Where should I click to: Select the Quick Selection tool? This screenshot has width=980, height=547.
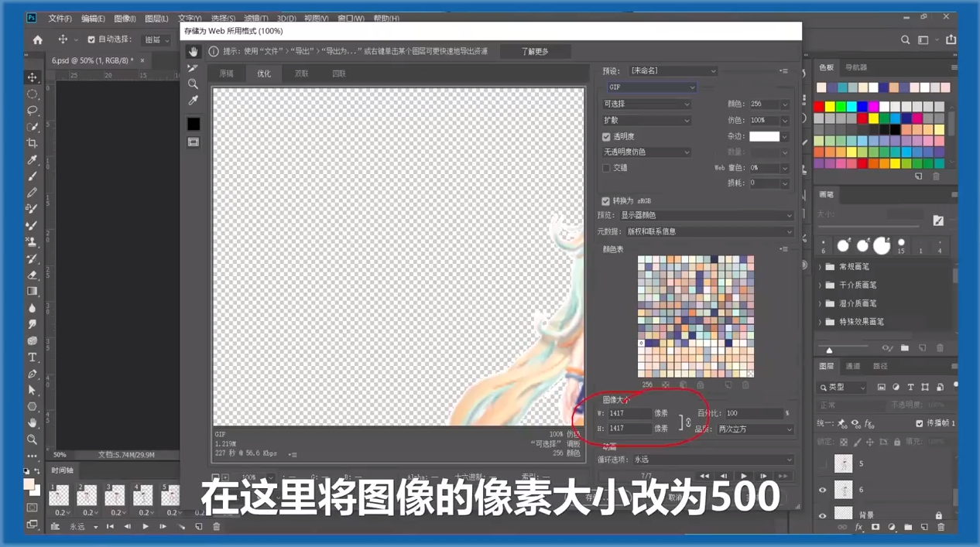click(x=32, y=127)
